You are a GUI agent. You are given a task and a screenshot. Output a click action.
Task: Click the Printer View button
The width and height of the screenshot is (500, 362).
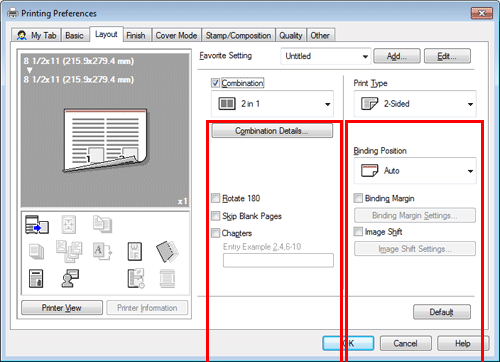click(x=62, y=308)
